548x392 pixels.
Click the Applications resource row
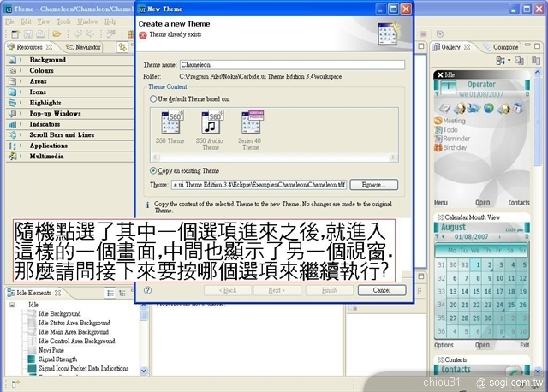click(x=70, y=146)
